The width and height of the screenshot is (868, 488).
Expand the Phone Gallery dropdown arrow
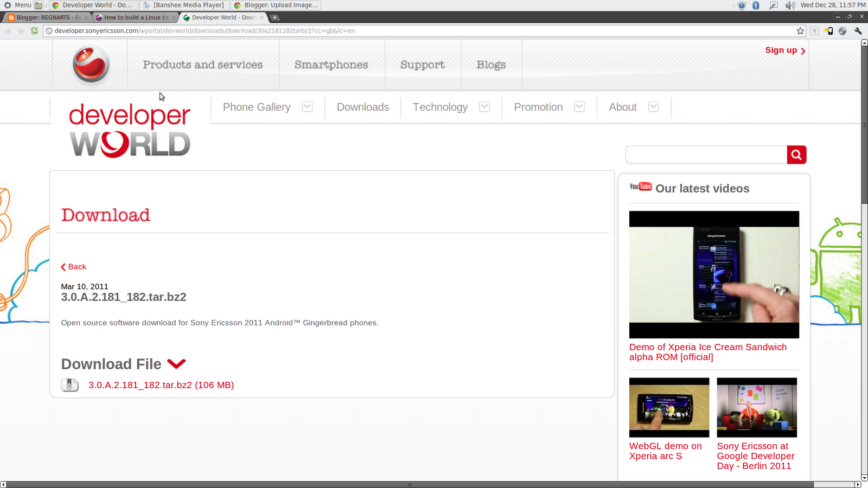307,107
